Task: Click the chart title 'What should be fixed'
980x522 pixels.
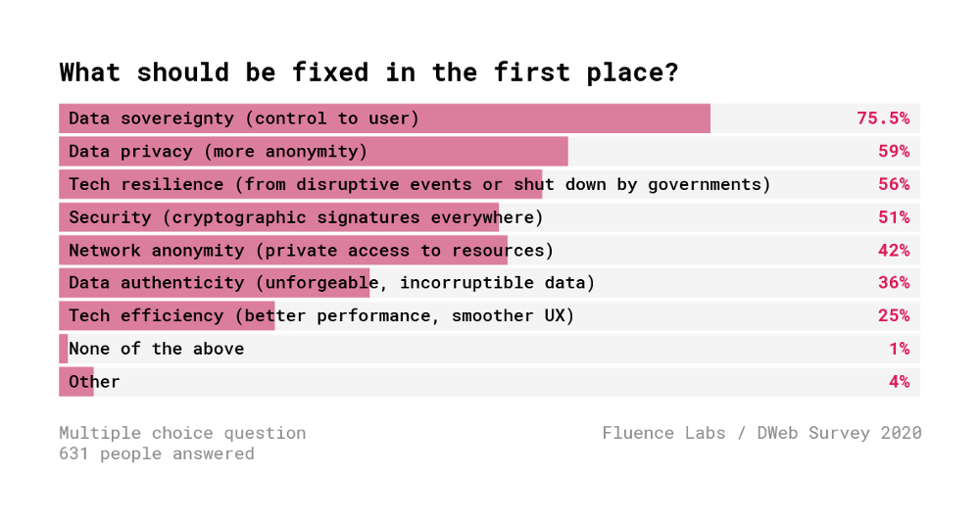Action: pyautogui.click(x=368, y=72)
